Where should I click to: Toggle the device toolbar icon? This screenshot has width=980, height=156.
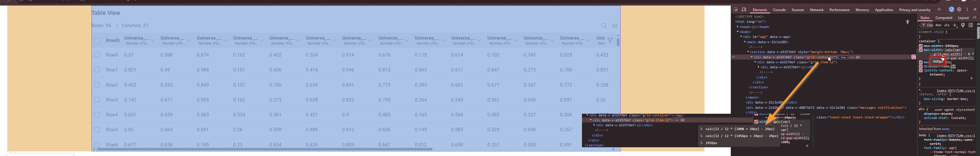744,10
